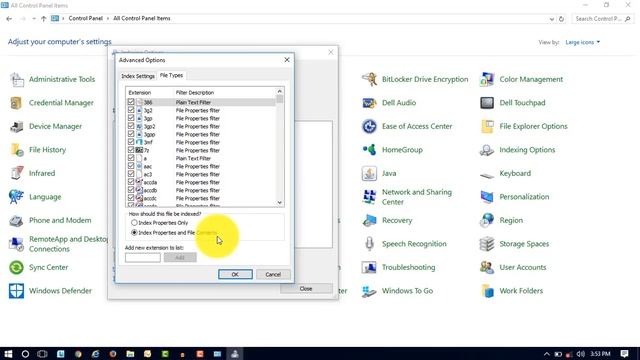Refresh the Control Panel address bar
The height and width of the screenshot is (360, 640).
click(562, 19)
